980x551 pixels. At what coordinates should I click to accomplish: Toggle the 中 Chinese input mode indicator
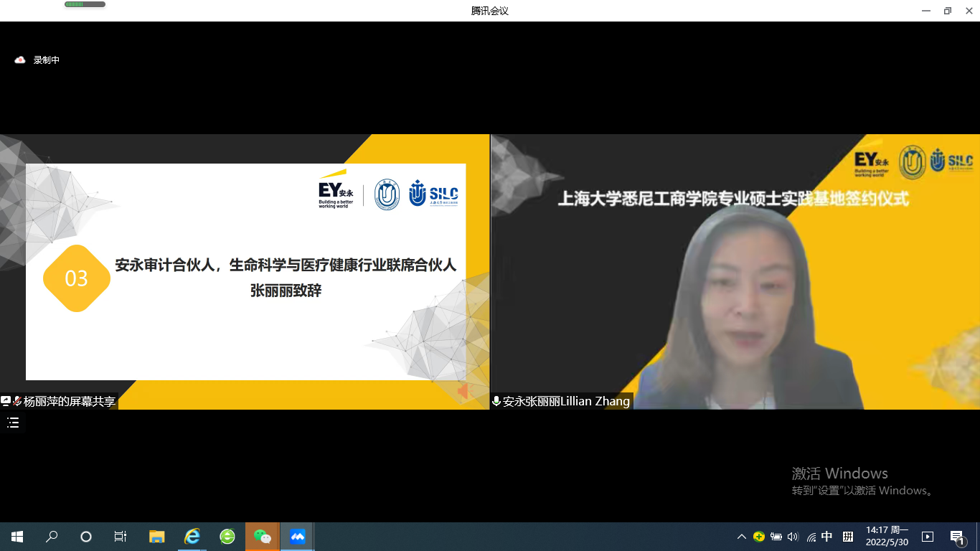point(826,537)
